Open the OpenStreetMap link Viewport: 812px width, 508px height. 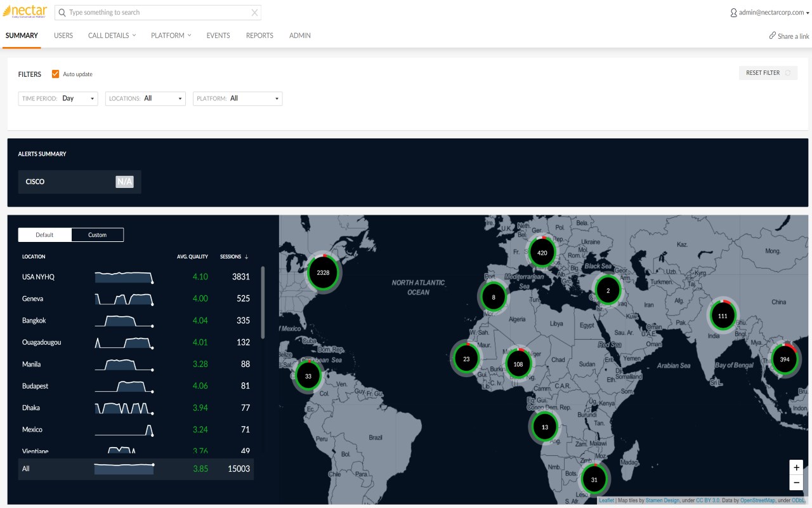757,500
